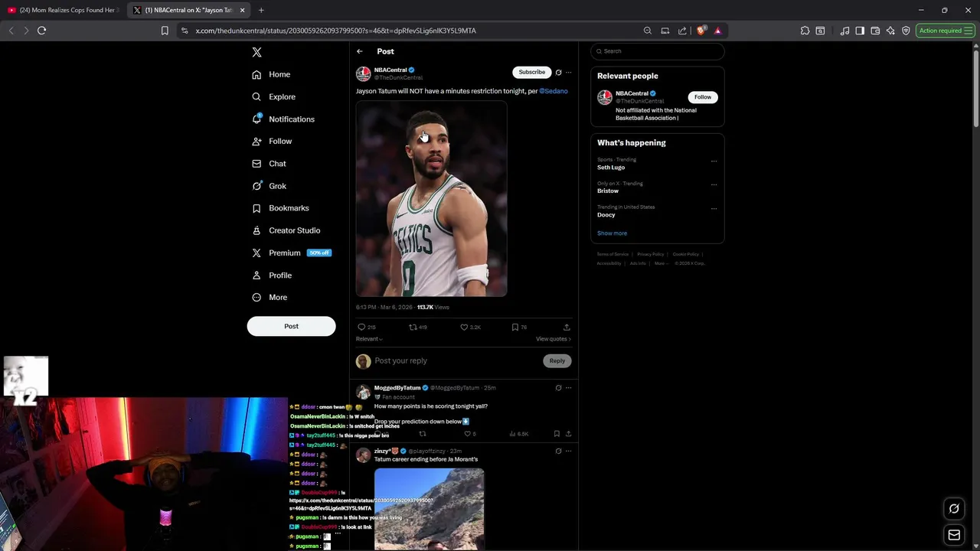Follow NBACentral in Relevant people
This screenshot has height=551, width=980.
click(703, 97)
